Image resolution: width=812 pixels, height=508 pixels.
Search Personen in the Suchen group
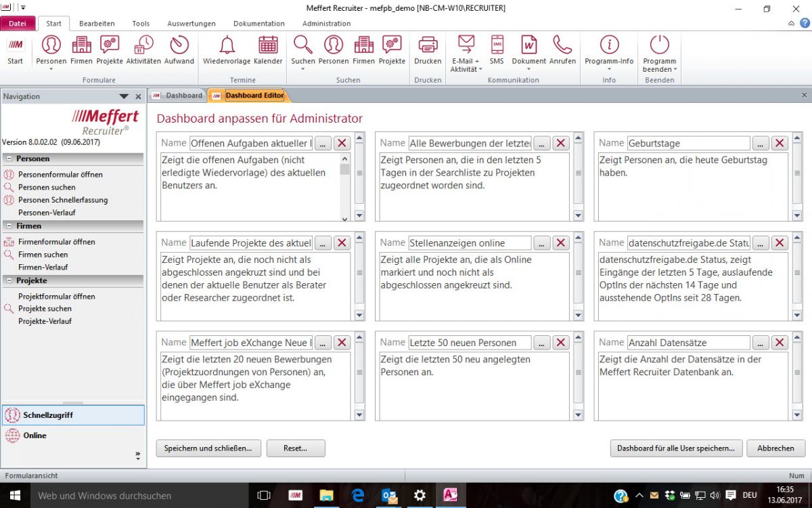pos(333,49)
